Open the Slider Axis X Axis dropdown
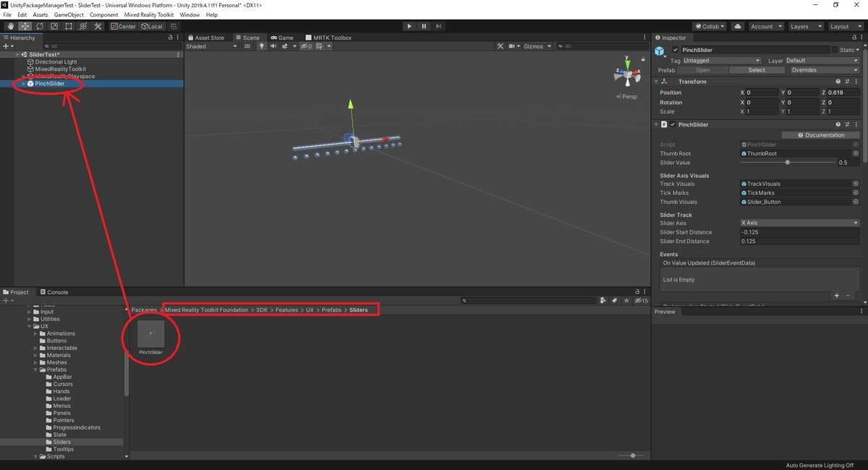 pos(800,223)
